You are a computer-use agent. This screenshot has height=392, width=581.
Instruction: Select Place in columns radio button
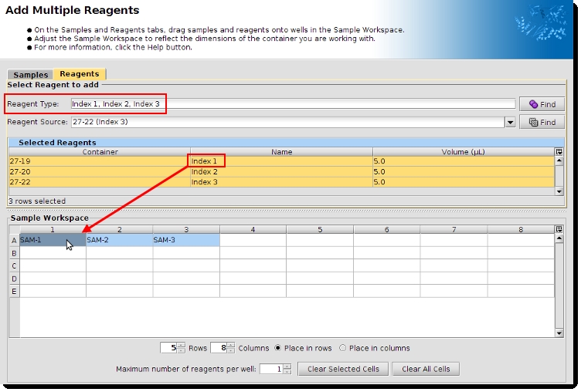click(x=343, y=348)
